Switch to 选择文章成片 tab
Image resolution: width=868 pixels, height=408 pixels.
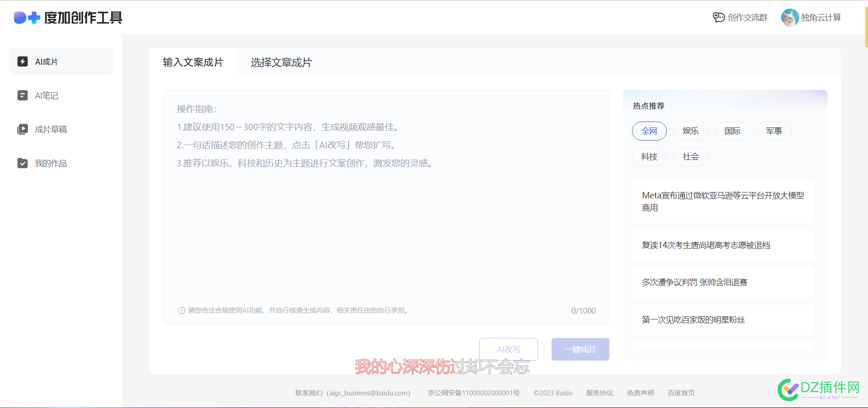click(x=281, y=62)
